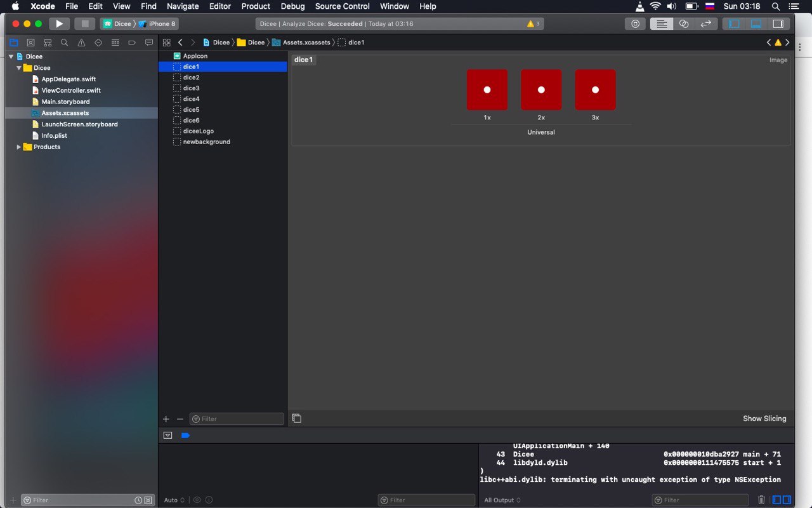Toggle Navigator pane visibility
This screenshot has height=508, width=812.
click(734, 23)
